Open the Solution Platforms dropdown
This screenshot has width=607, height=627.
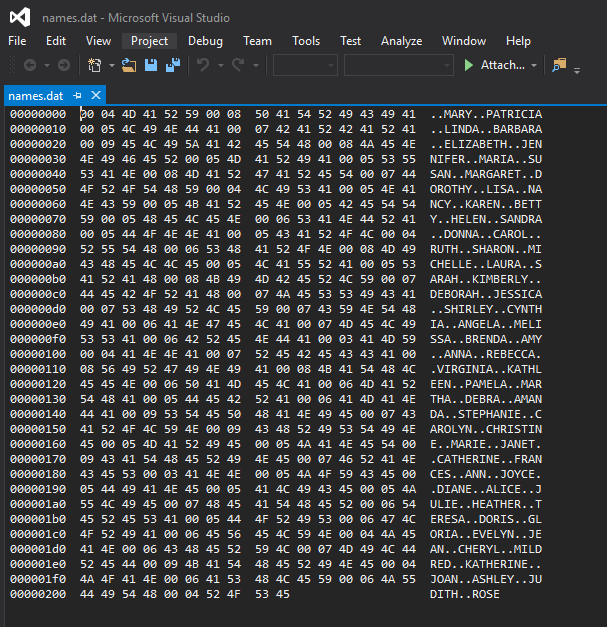(399, 65)
